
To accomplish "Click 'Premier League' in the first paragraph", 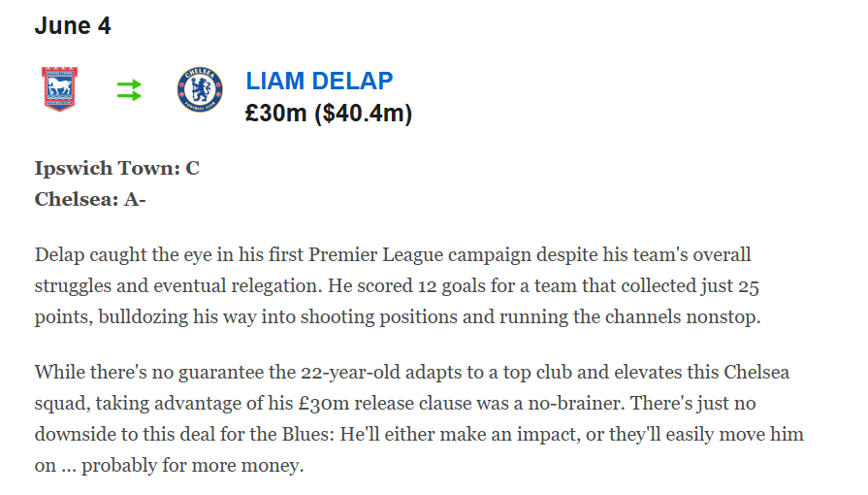I will [x=376, y=255].
